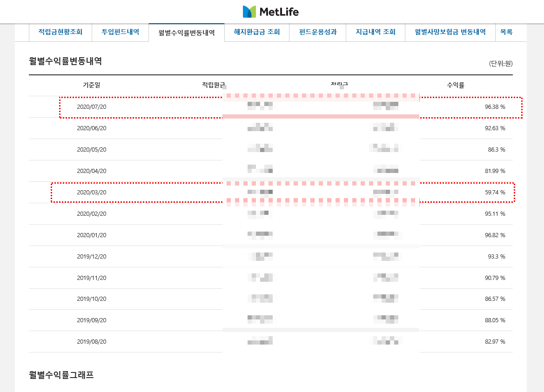This screenshot has height=392, width=544.
Task: Open the 해지환급금 조회 tab
Action: coord(257,32)
